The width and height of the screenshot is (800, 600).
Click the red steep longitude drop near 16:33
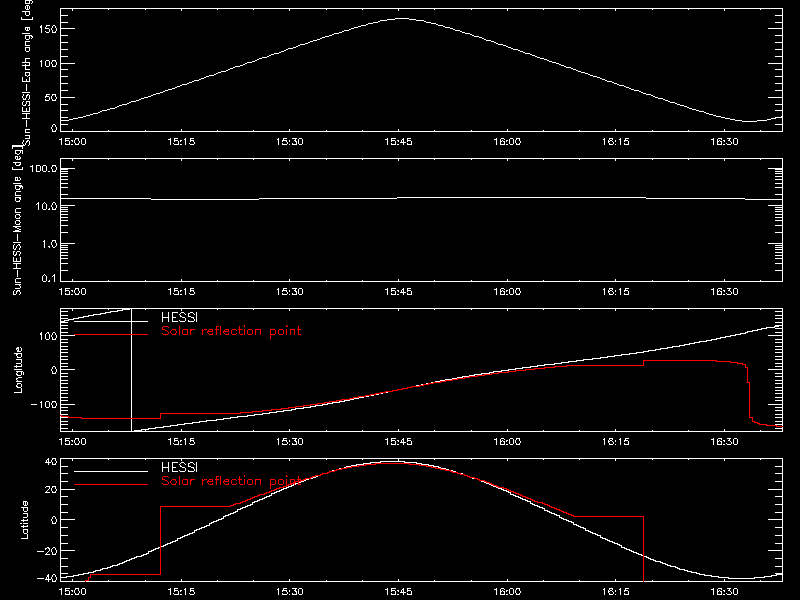tap(749, 393)
